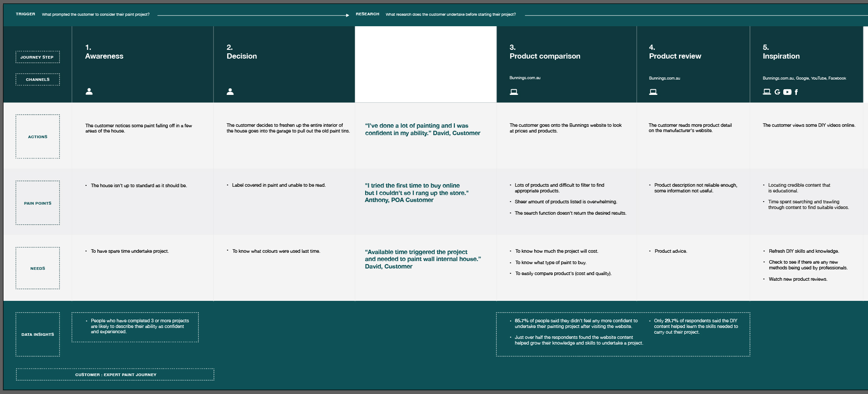The height and width of the screenshot is (394, 868).
Task: Click the PAIN POINTS row label
Action: click(x=38, y=203)
